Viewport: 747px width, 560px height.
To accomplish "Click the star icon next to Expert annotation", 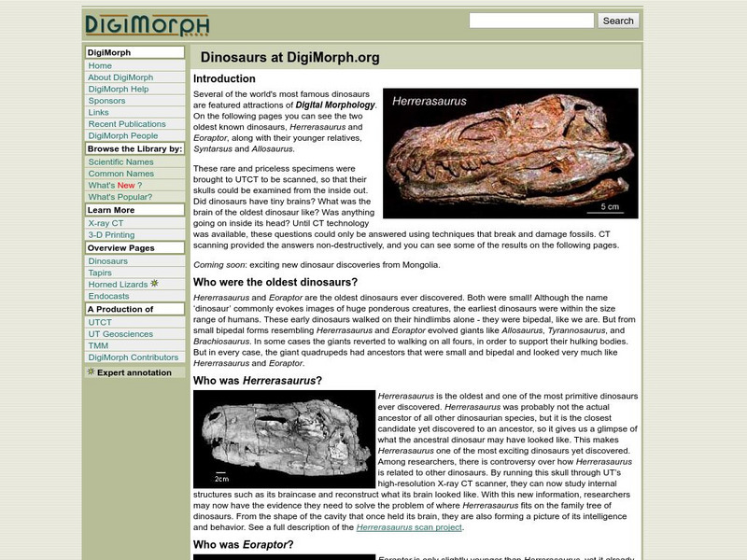I will pos(91,371).
